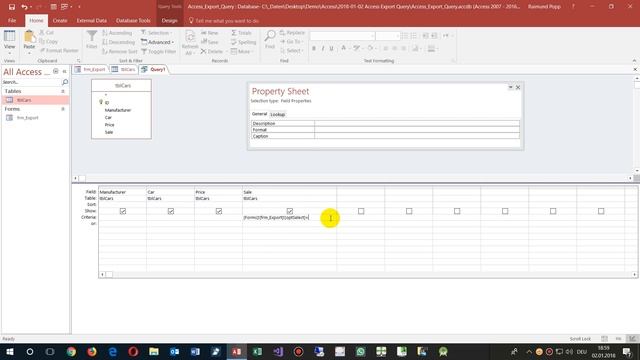Switch to the Design ribbon tab

point(169,20)
